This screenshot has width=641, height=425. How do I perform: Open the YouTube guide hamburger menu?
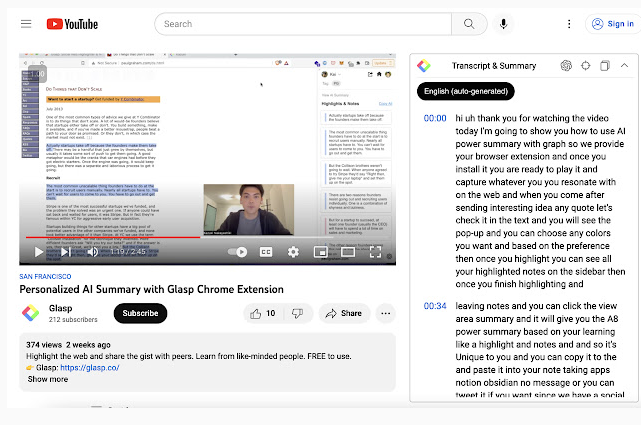tap(26, 24)
